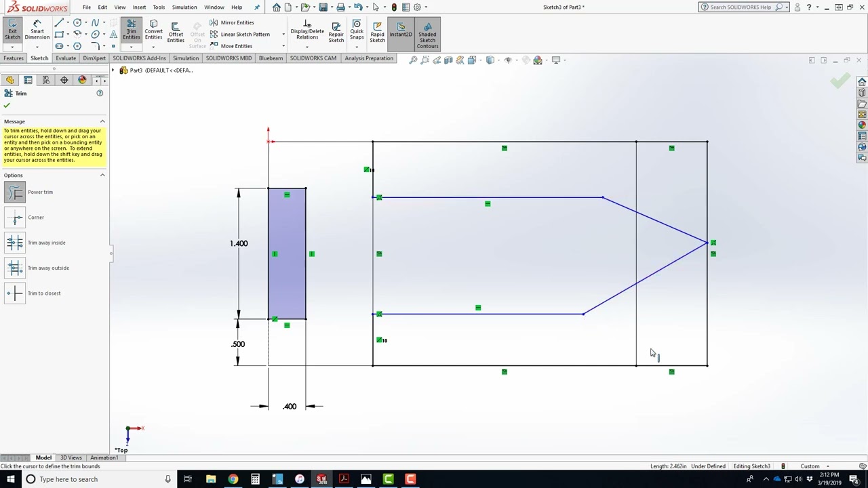Click the Save icon in title toolbar
The image size is (868, 488).
click(323, 7)
